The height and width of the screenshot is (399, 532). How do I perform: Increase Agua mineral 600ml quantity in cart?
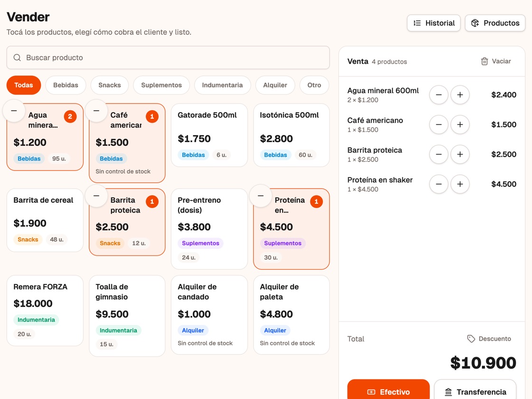[460, 95]
